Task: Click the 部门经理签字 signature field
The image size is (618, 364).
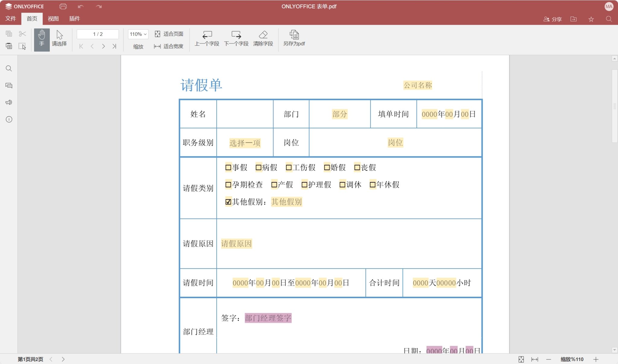Action: tap(268, 318)
